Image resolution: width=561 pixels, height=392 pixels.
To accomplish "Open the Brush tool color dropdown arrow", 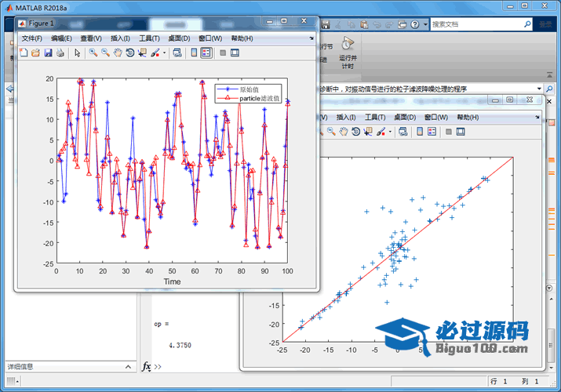I will coord(163,53).
